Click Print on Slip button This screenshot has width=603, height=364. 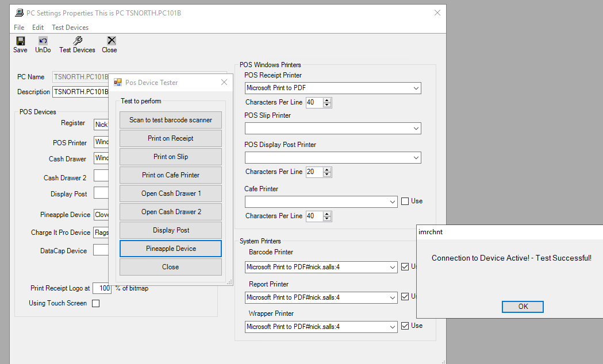[171, 157]
